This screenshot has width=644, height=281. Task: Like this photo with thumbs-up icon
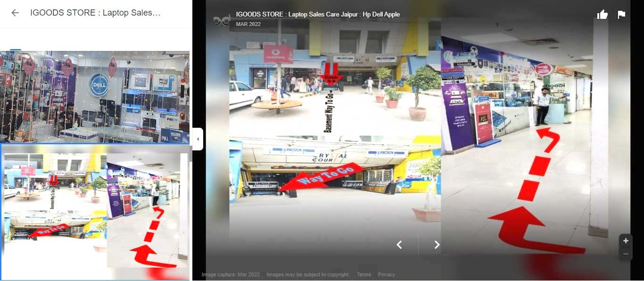tap(603, 15)
